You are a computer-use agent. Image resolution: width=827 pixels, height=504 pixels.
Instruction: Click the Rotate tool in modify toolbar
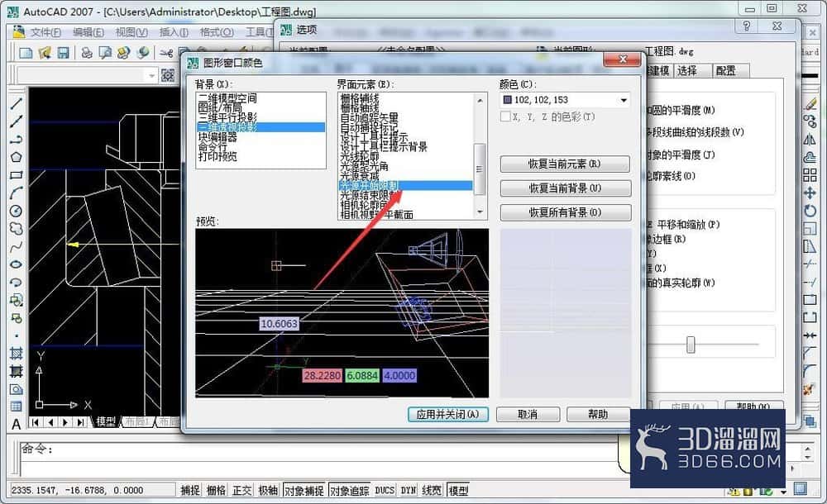coord(810,211)
